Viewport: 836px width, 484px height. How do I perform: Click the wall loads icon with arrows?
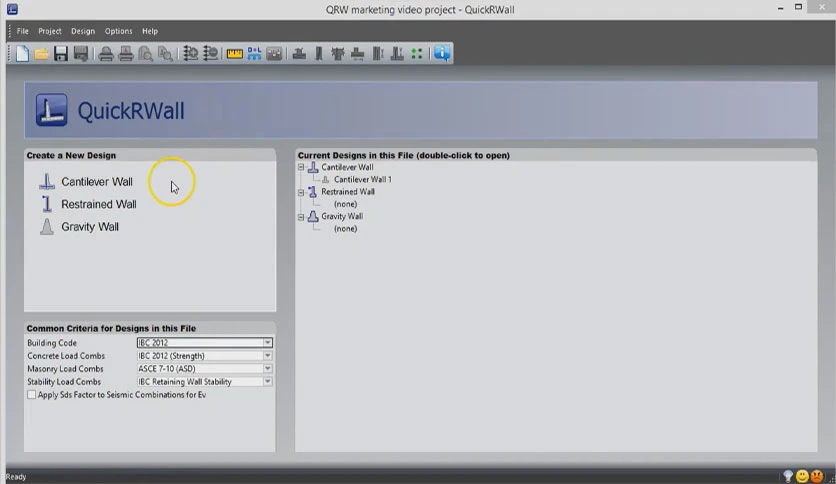coord(338,53)
